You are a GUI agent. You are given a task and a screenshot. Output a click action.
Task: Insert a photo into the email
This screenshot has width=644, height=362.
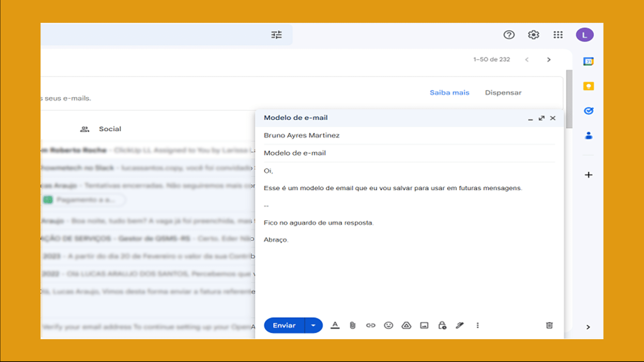click(424, 325)
